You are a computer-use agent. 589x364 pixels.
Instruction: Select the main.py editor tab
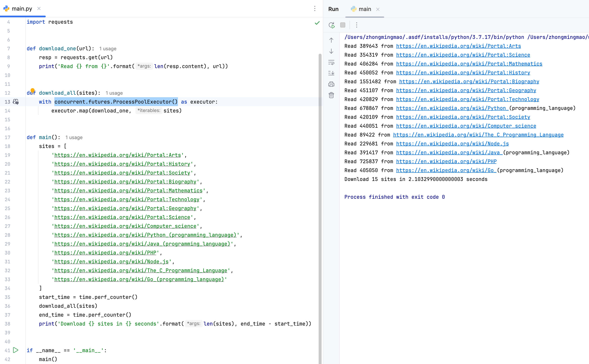[22, 9]
